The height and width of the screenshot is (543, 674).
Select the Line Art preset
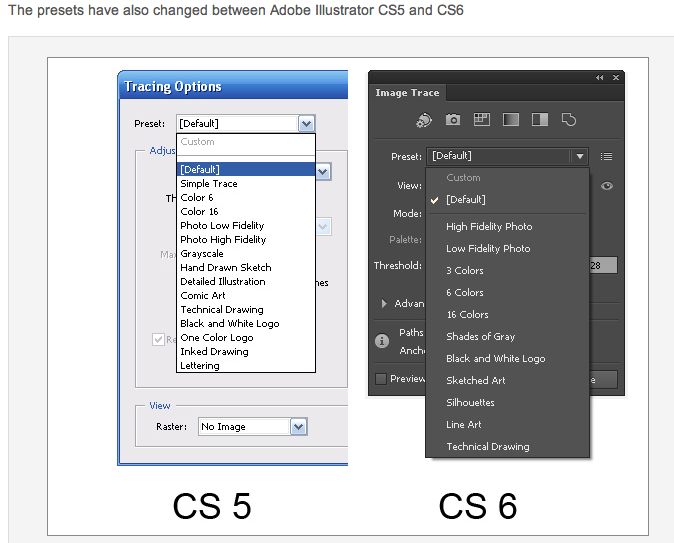coord(507,424)
